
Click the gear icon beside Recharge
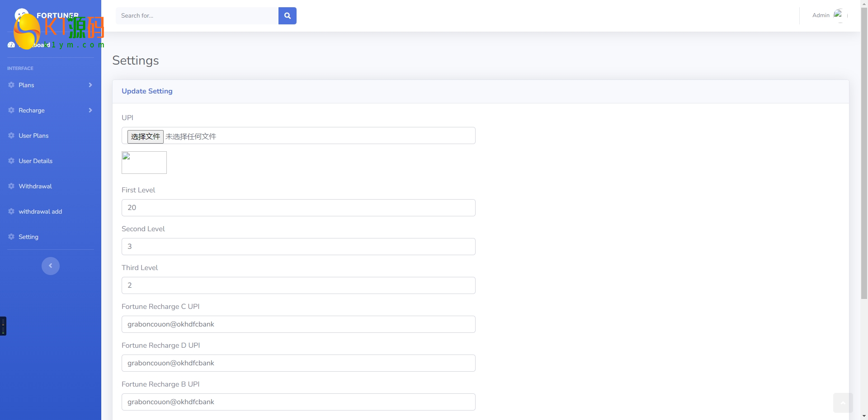pos(11,110)
